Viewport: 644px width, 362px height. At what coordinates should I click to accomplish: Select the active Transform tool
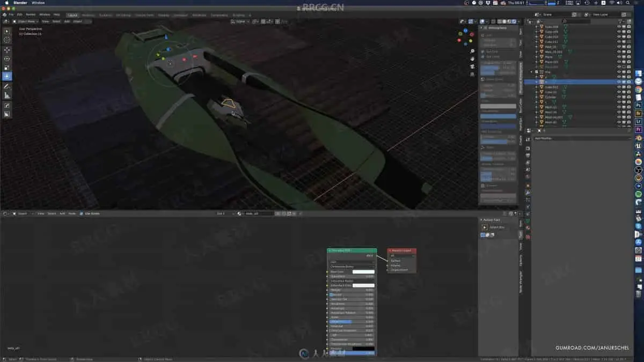(x=7, y=77)
